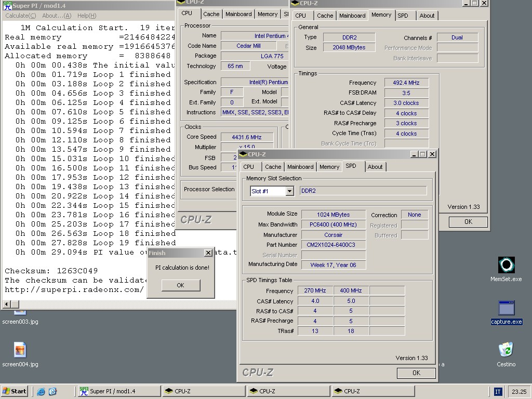Click the second quick launch icon beside Internet Explorer
The height and width of the screenshot is (399, 532).
coord(52,392)
